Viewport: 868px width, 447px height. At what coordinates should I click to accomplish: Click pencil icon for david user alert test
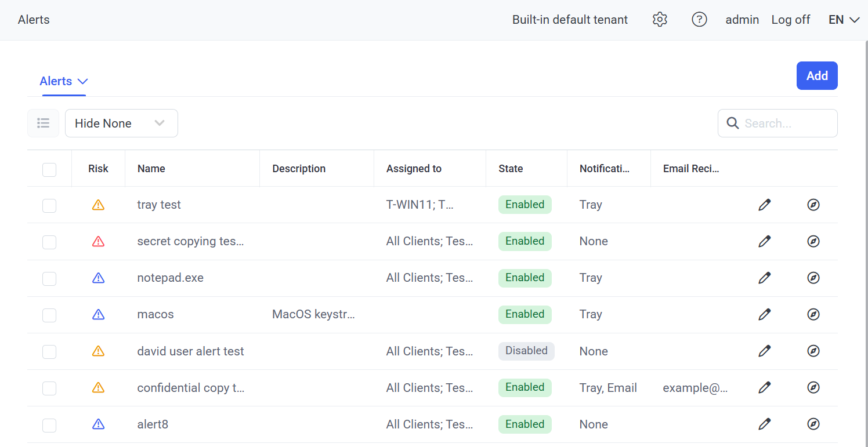point(765,351)
